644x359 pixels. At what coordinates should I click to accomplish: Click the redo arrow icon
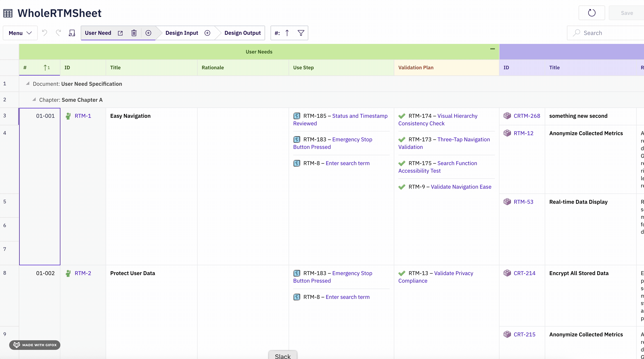[x=59, y=33]
